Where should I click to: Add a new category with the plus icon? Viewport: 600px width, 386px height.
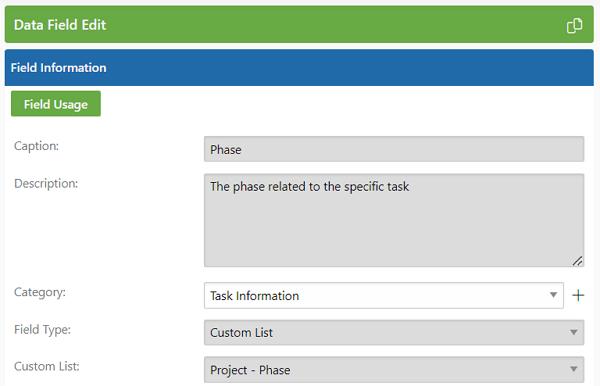(x=578, y=295)
